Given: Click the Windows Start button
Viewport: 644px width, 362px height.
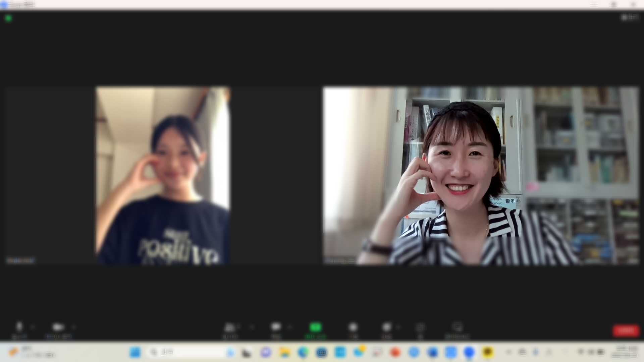Looking at the screenshot, I should [135, 352].
